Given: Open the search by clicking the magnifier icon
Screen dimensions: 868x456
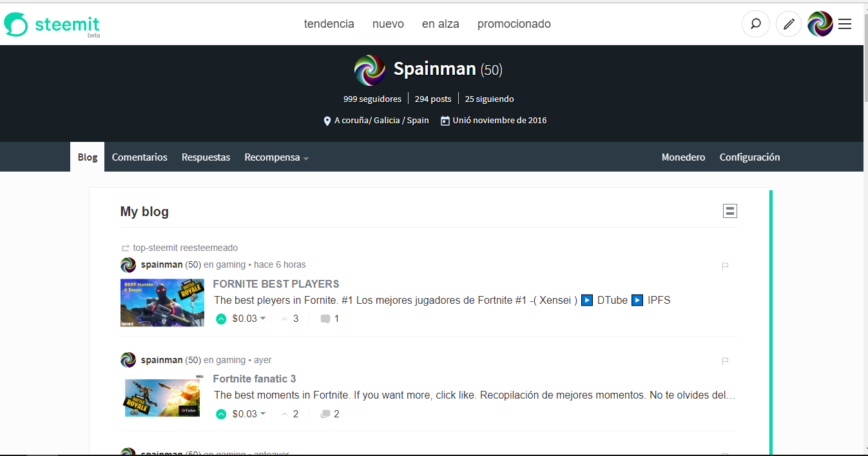Looking at the screenshot, I should coord(755,23).
